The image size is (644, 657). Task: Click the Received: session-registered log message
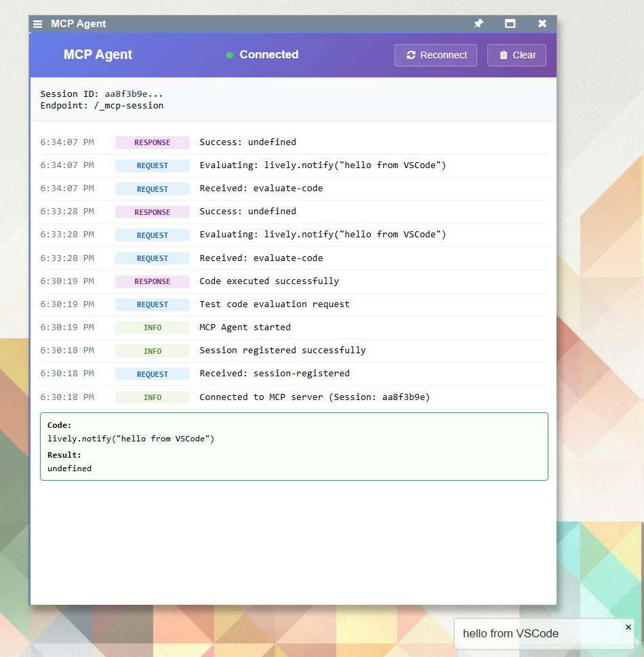coord(274,374)
